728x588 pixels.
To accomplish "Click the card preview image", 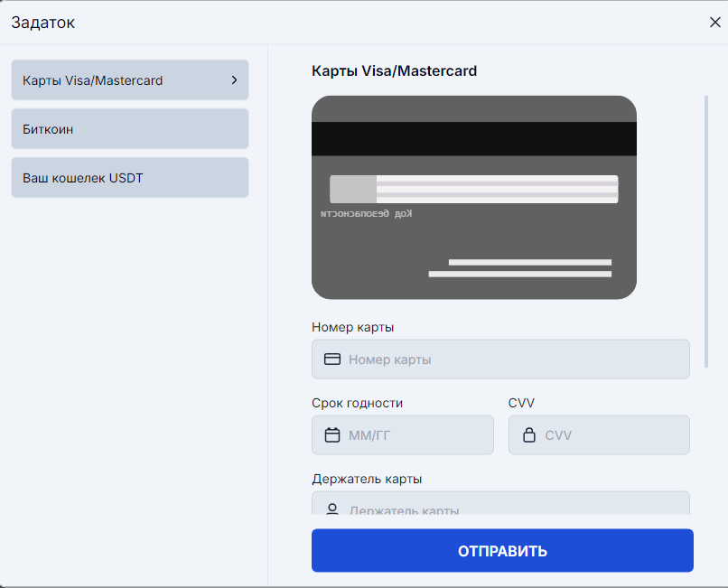I will coord(474,198).
